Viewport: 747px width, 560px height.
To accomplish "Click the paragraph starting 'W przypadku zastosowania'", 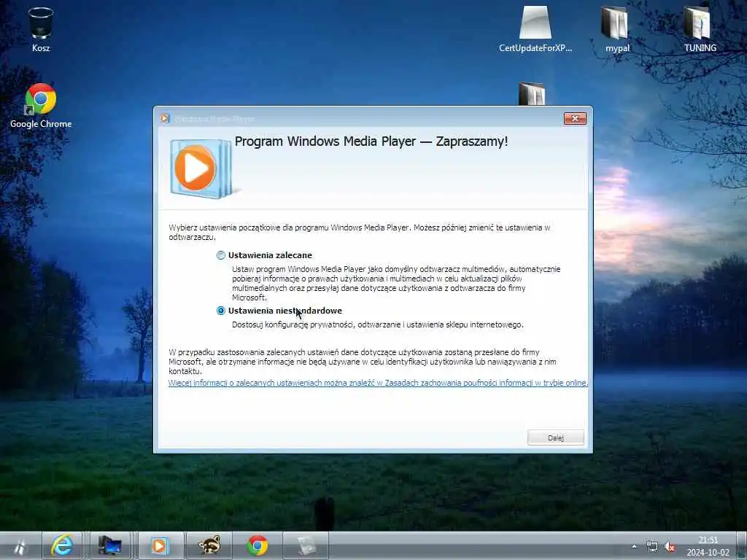I will (362, 362).
